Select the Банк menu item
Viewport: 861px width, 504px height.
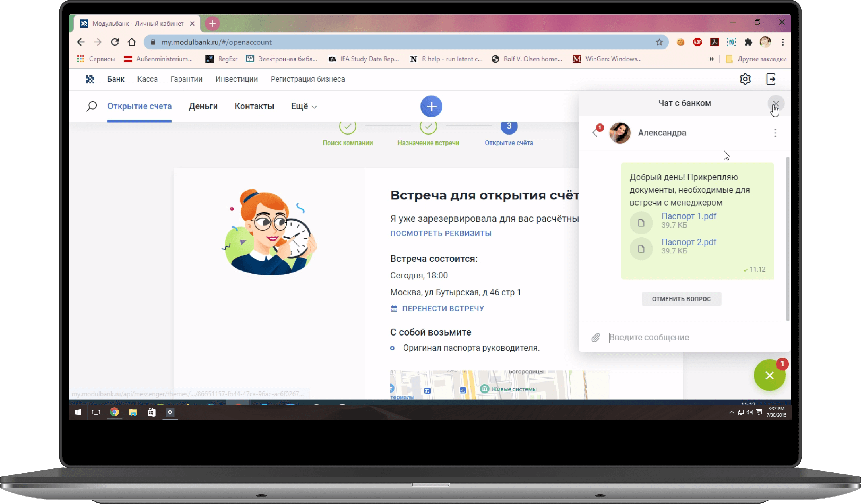116,79
